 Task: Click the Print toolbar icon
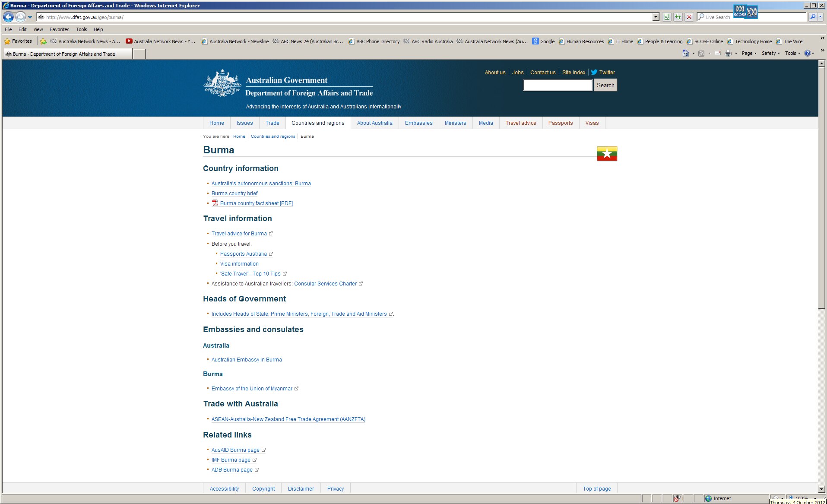click(x=728, y=54)
